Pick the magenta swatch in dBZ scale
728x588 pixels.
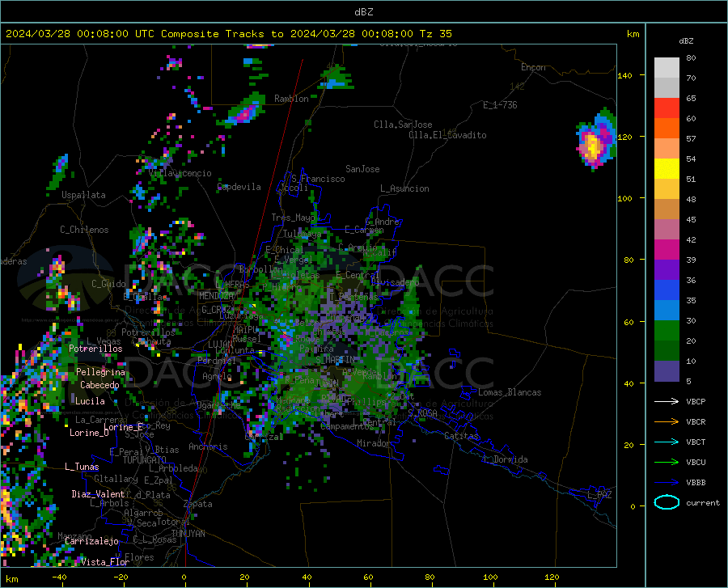(667, 250)
